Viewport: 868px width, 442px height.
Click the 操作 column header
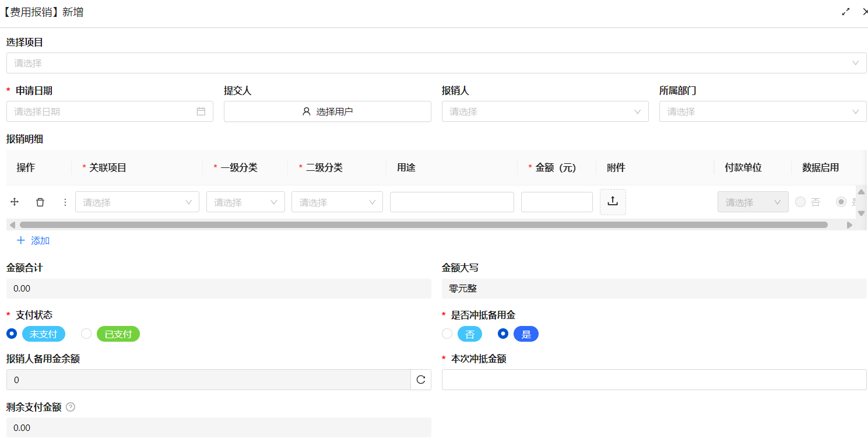(x=26, y=167)
